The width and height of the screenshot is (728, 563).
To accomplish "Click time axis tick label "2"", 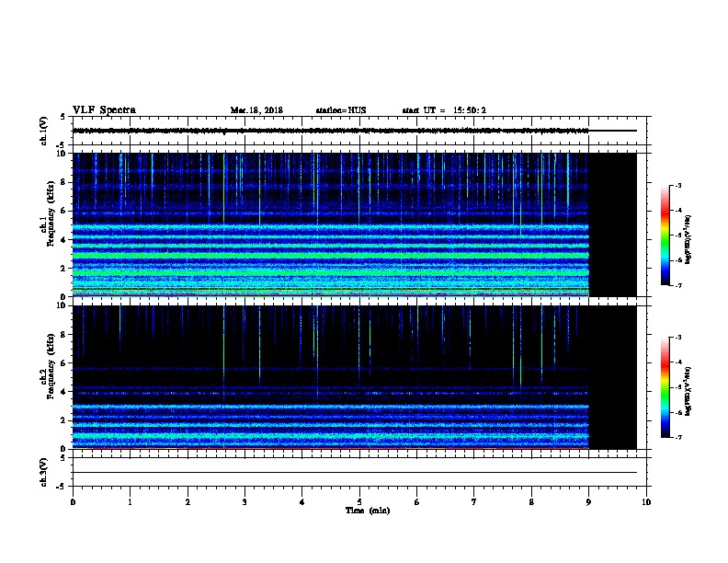I will (188, 501).
